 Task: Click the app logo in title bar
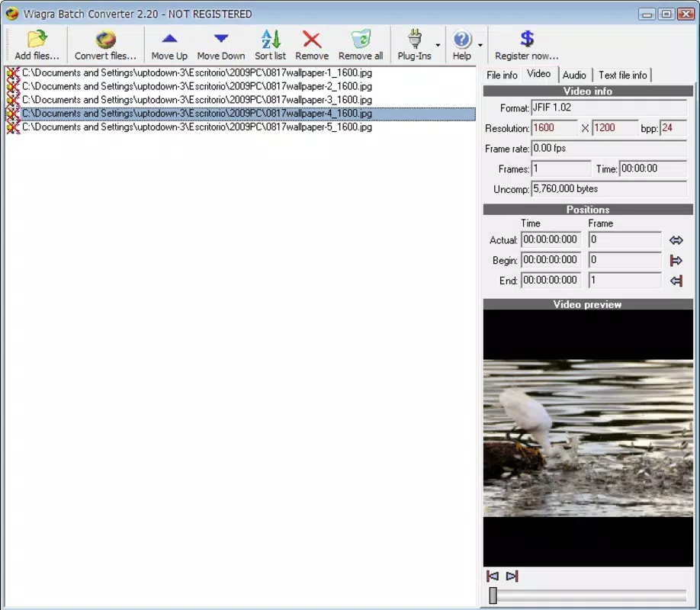12,14
